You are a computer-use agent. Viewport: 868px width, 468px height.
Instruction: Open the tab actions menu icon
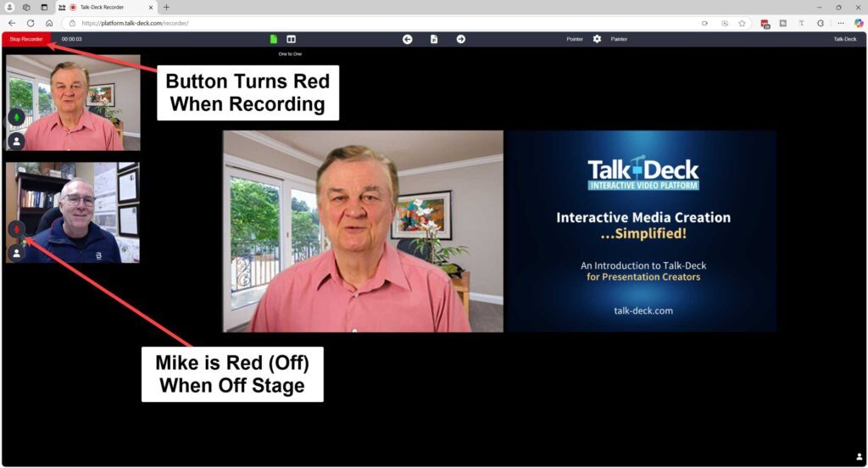(x=44, y=7)
